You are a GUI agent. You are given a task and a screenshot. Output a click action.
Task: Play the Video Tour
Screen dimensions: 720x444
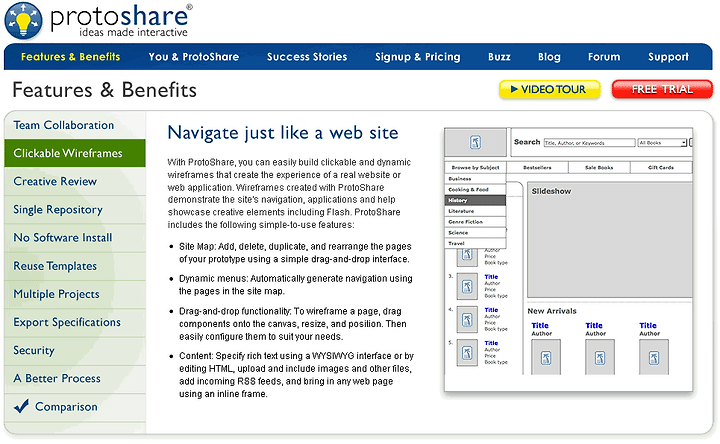pos(550,90)
